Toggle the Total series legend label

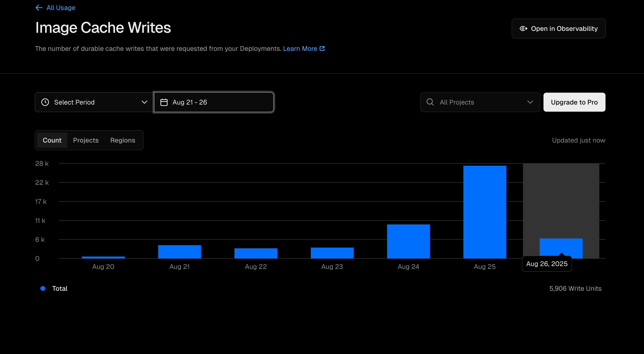click(x=60, y=288)
